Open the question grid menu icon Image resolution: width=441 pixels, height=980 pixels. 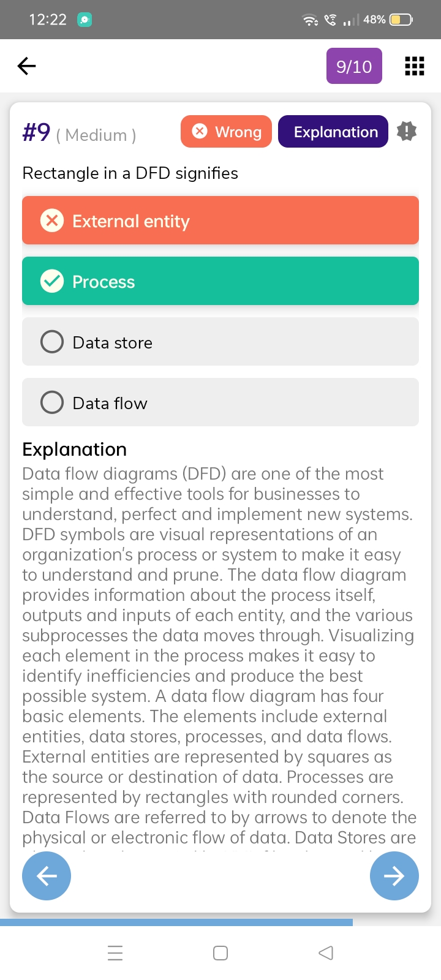pos(415,66)
